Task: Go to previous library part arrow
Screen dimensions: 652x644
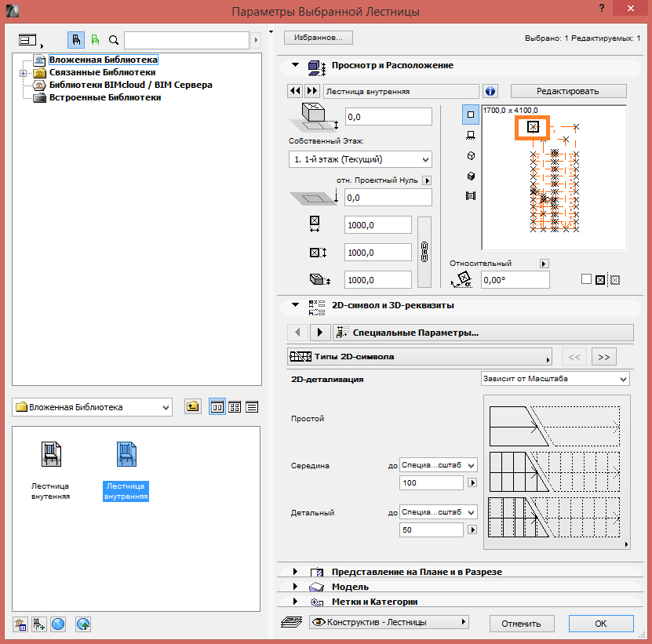Action: tap(295, 91)
